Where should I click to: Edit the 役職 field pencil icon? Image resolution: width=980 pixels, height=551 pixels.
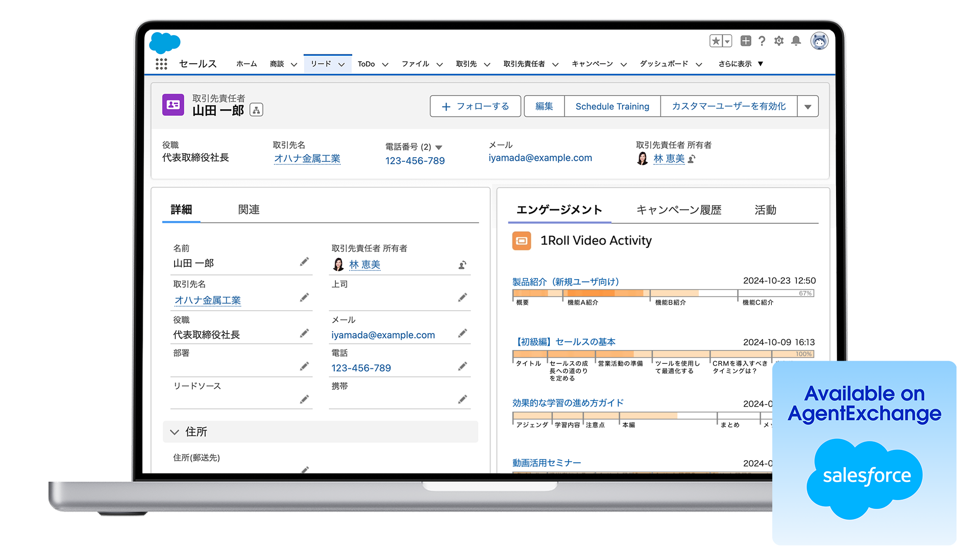point(304,333)
